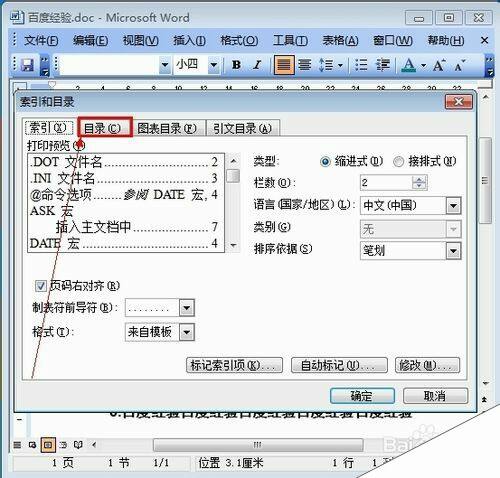Click the increase indent icon
The image size is (500, 478).
pos(383,65)
